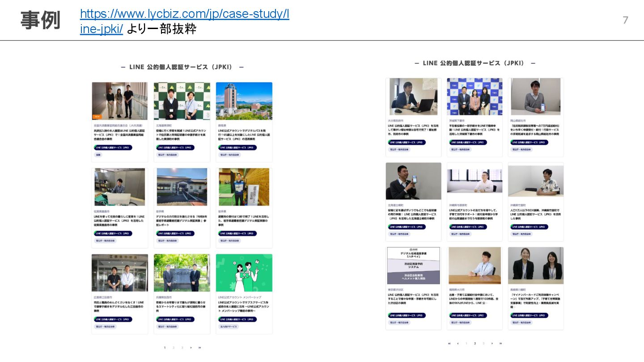Click the 大分県別府市 card title text
This screenshot has width=644, height=362.
point(413,130)
